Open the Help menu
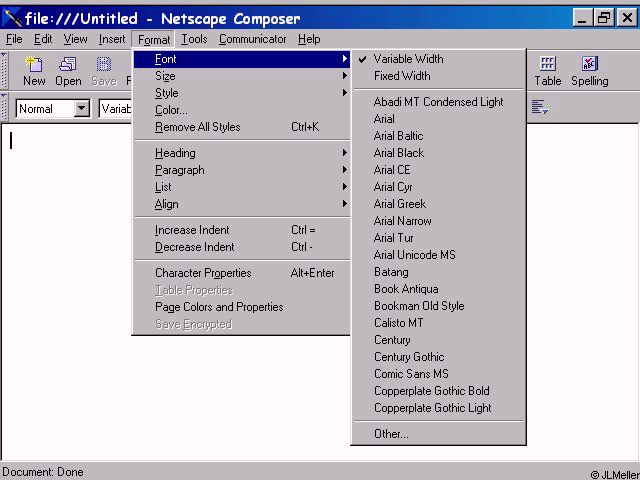 309,39
